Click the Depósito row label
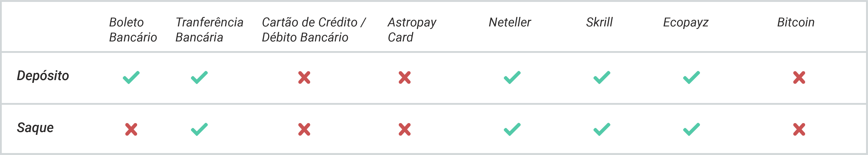 click(43, 76)
